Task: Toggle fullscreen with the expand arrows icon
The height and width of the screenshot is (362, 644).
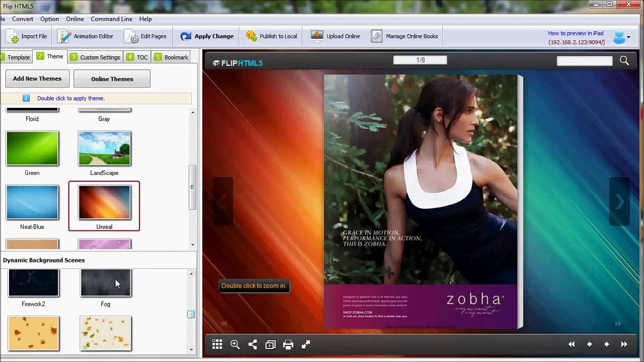Action: pyautogui.click(x=306, y=344)
